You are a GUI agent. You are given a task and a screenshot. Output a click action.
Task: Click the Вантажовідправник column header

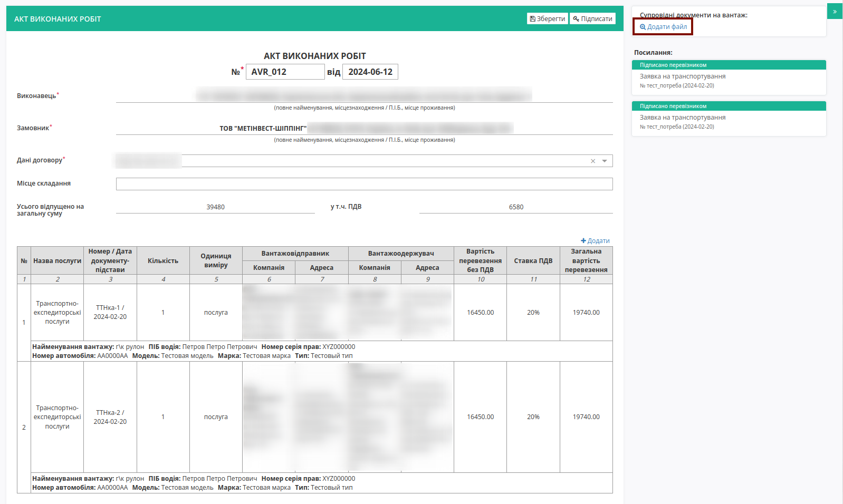point(295,254)
